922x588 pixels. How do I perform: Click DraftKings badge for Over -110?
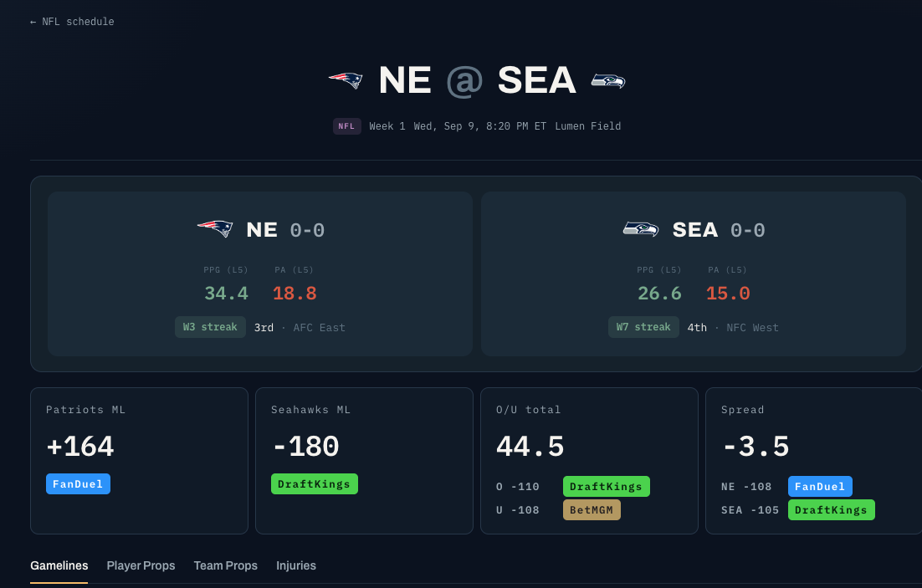(x=607, y=486)
